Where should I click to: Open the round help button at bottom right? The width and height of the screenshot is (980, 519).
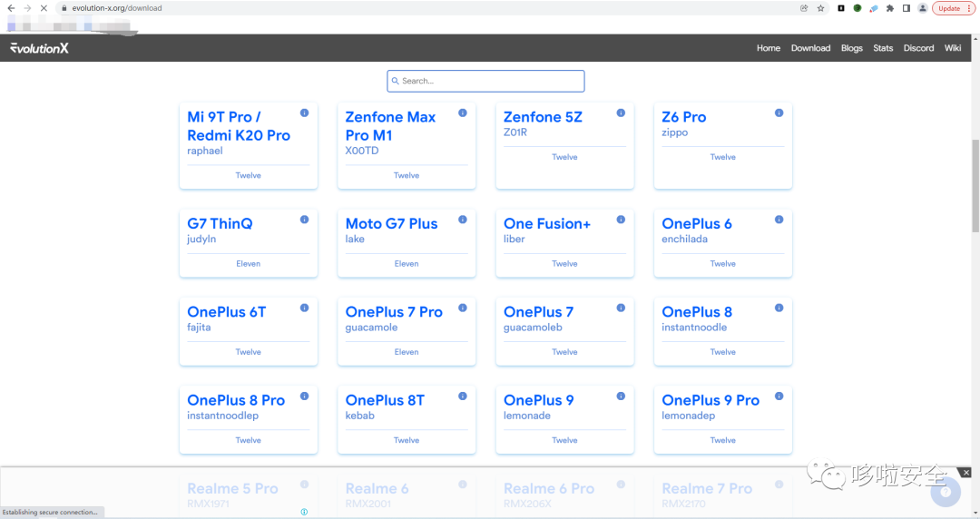(x=946, y=492)
